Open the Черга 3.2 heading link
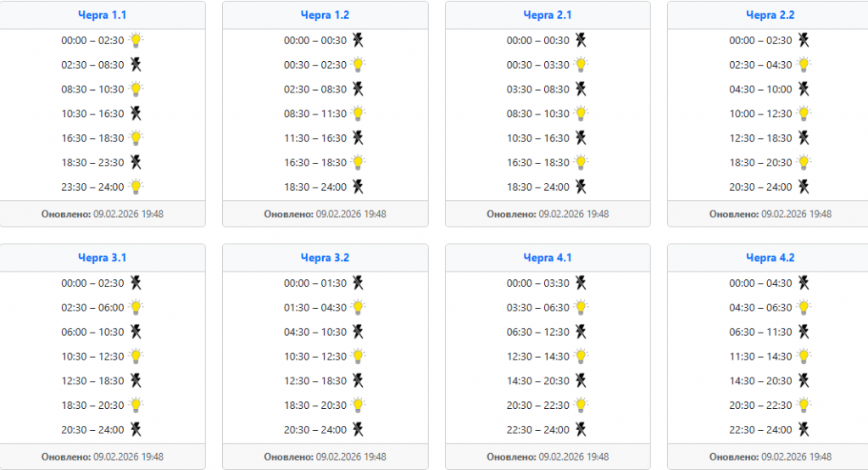Image resolution: width=868 pixels, height=470 pixels. coord(325,258)
